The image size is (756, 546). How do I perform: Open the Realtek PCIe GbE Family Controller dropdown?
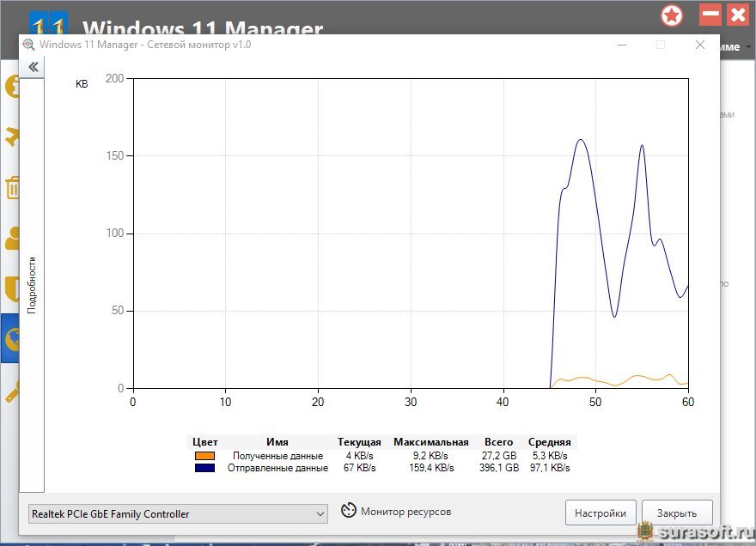[x=178, y=513]
